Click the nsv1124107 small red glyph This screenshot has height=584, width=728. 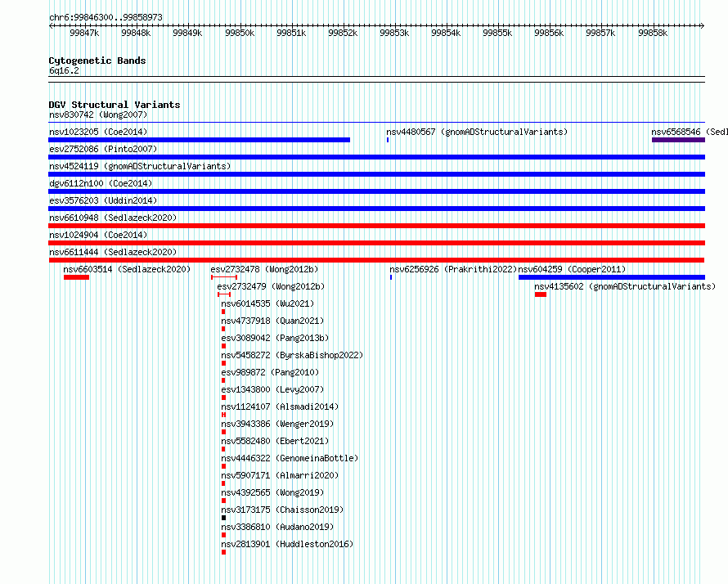pyautogui.click(x=224, y=415)
